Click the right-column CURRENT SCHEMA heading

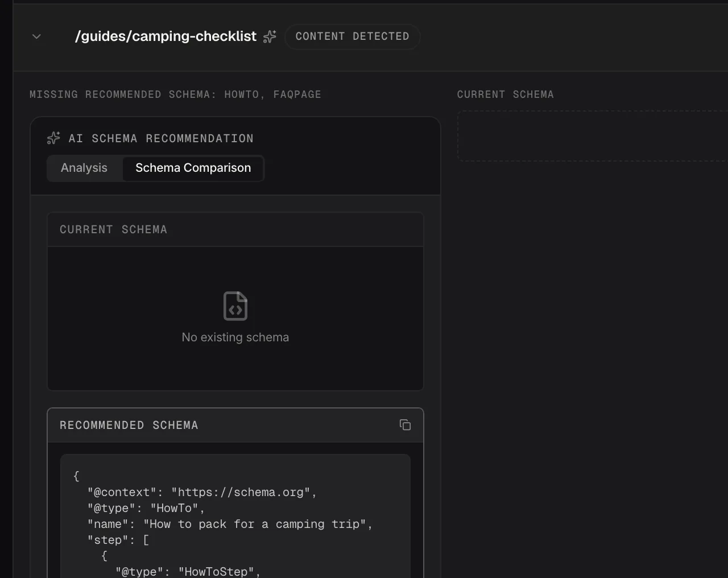coord(505,94)
